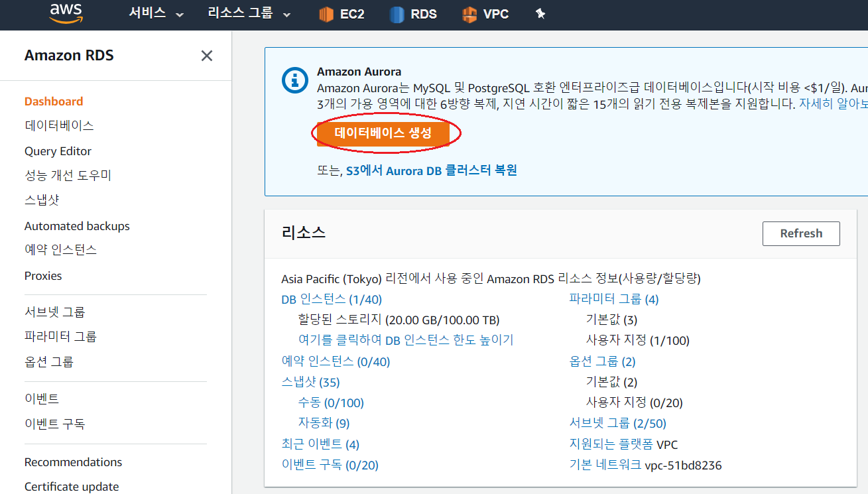
Task: Open the 최근 이벤트 (4) link
Action: click(x=320, y=444)
